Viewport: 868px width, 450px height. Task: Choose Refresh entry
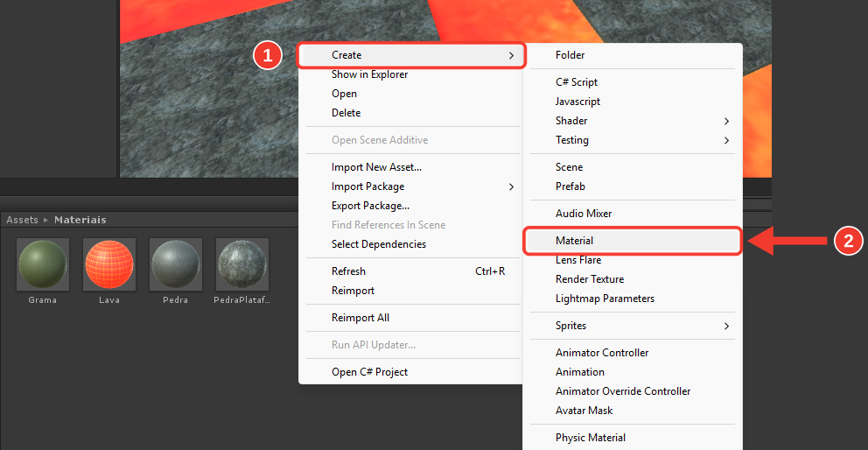click(x=410, y=271)
